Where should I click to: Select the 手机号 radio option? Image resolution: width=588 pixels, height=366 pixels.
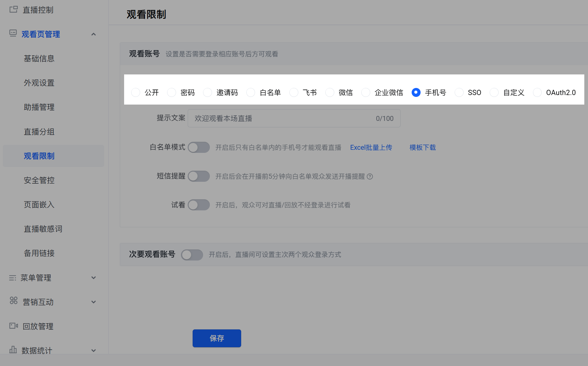(x=416, y=93)
